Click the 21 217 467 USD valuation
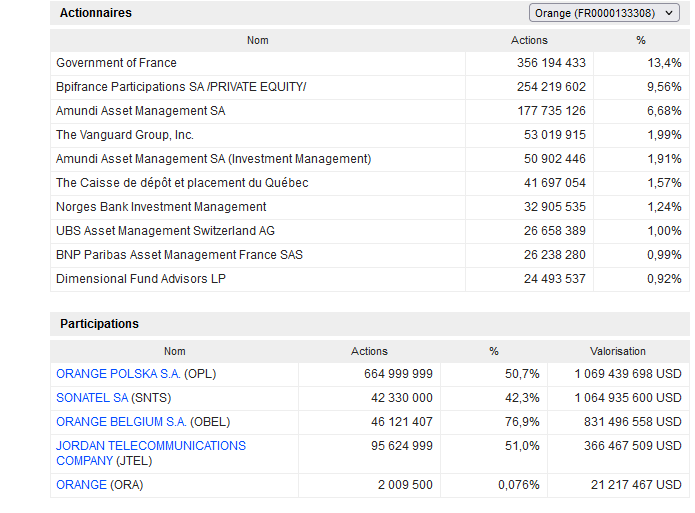 click(636, 485)
